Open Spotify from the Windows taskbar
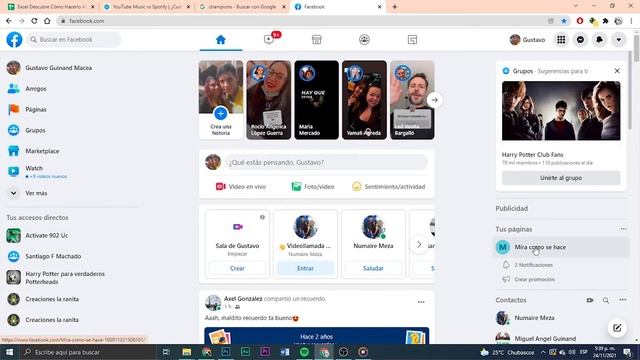Screen dimensions: 640x360 click(304, 352)
